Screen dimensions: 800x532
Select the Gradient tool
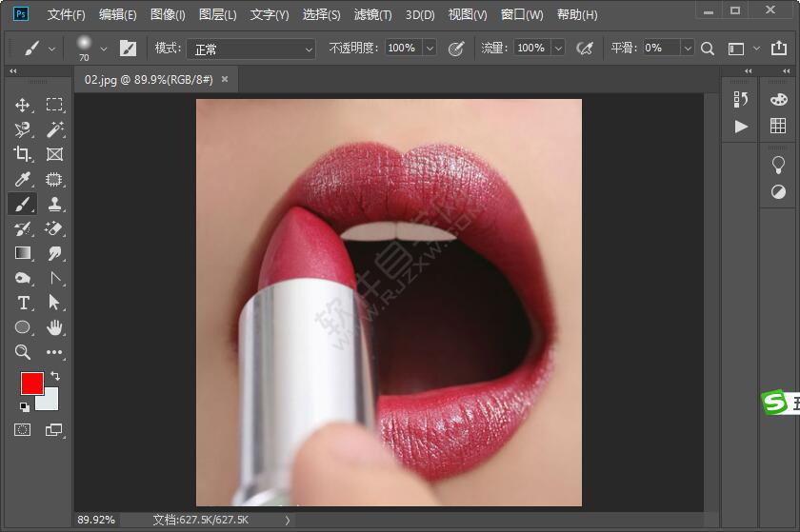[22, 253]
